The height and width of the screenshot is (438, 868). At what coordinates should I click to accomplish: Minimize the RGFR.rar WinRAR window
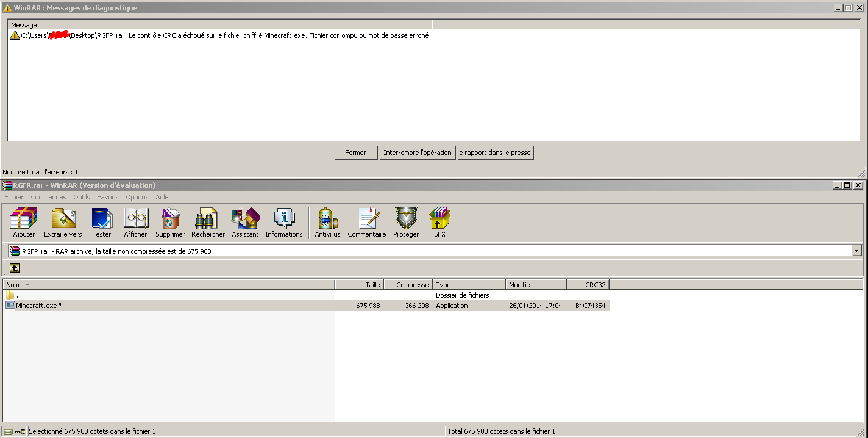[838, 185]
